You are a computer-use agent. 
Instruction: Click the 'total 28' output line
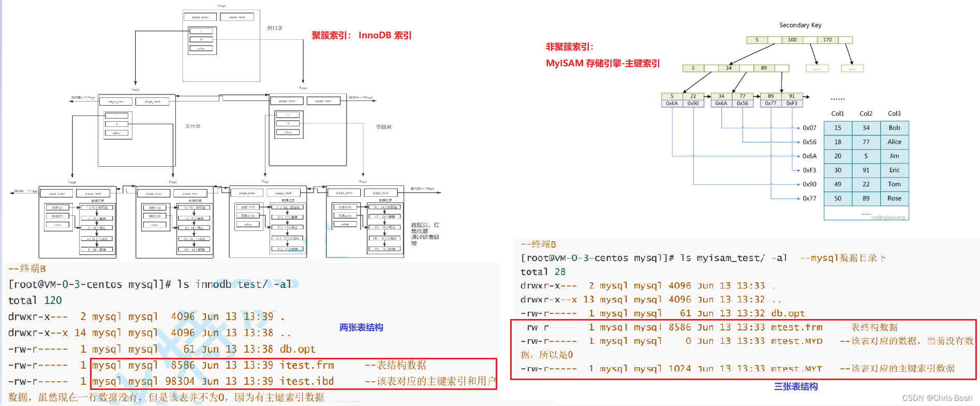(543, 272)
